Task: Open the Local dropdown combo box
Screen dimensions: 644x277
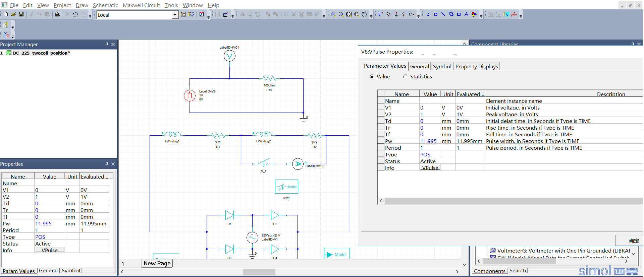Action: pyautogui.click(x=175, y=15)
